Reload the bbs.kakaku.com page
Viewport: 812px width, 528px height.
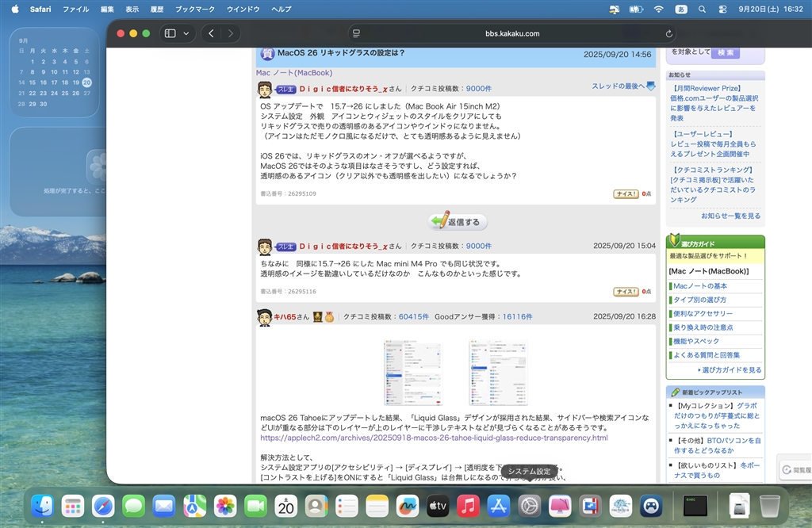pos(668,33)
